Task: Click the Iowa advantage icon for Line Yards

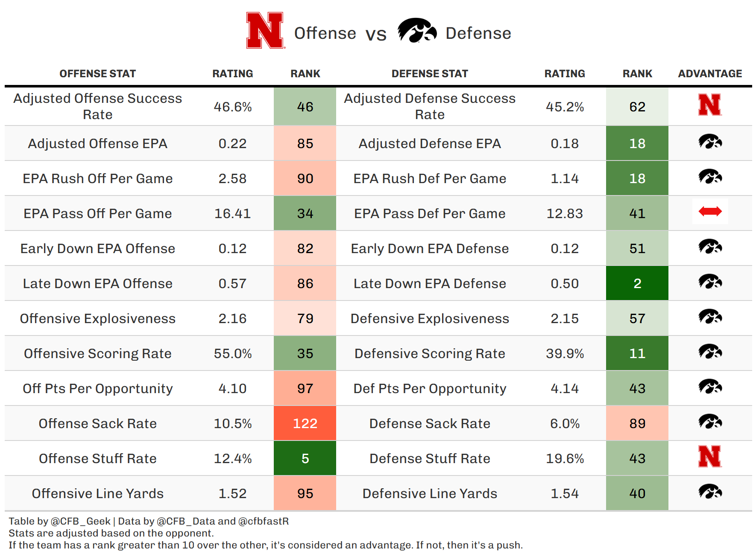Action: [x=710, y=492]
